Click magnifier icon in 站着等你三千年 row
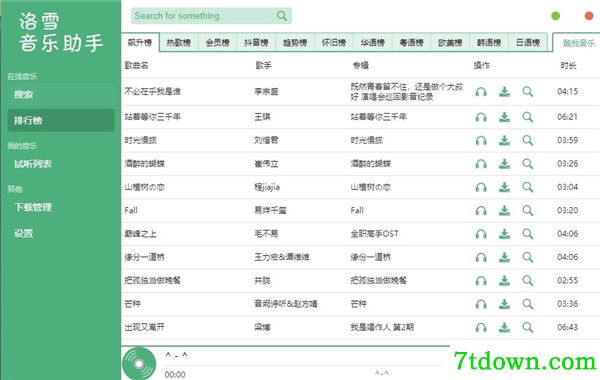 (528, 117)
